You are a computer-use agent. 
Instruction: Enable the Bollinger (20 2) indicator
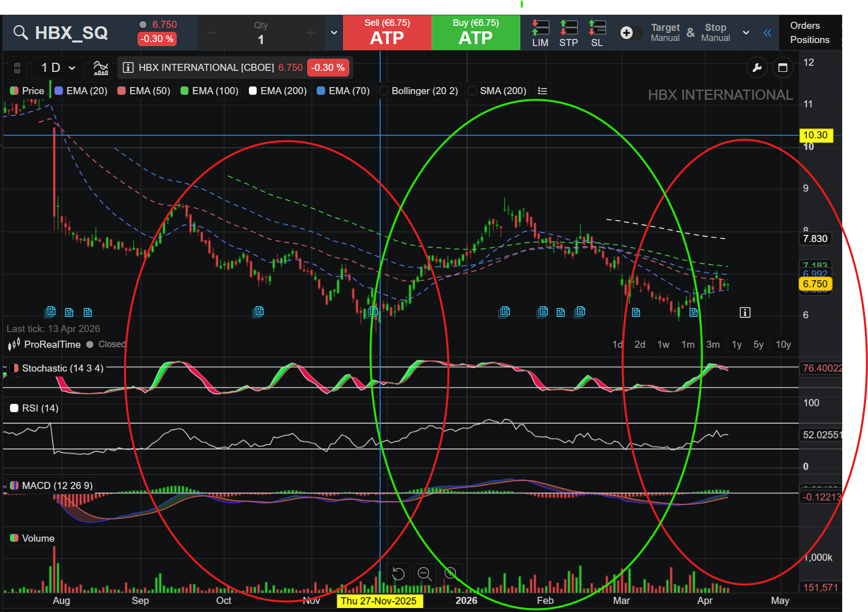(x=419, y=91)
